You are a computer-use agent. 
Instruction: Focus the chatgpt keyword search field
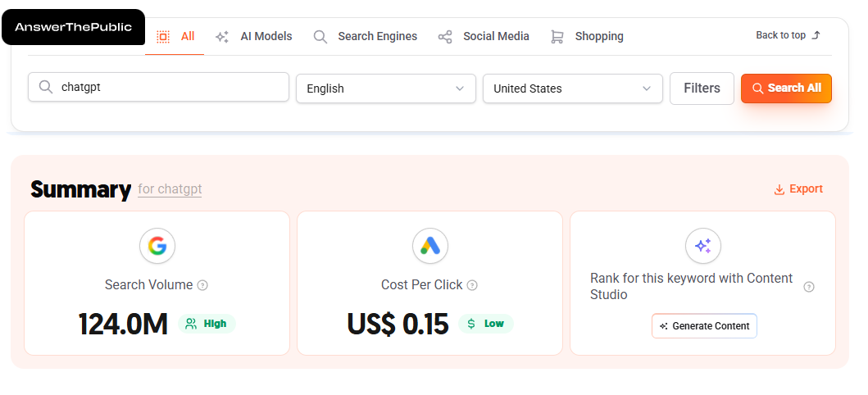click(x=158, y=87)
